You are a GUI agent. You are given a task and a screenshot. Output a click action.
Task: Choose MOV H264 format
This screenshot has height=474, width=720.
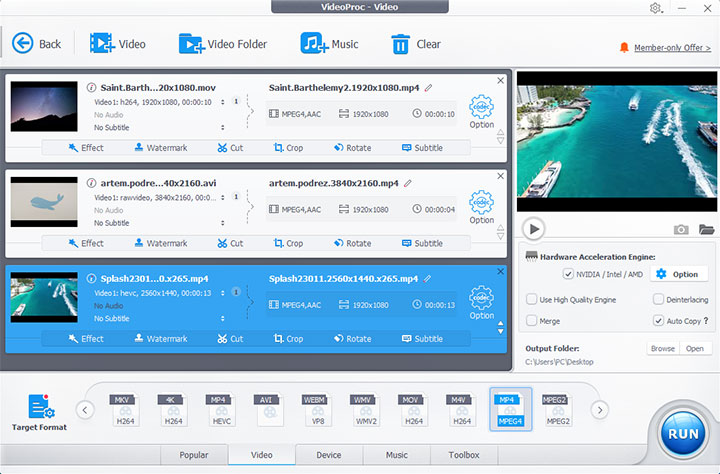coord(411,409)
